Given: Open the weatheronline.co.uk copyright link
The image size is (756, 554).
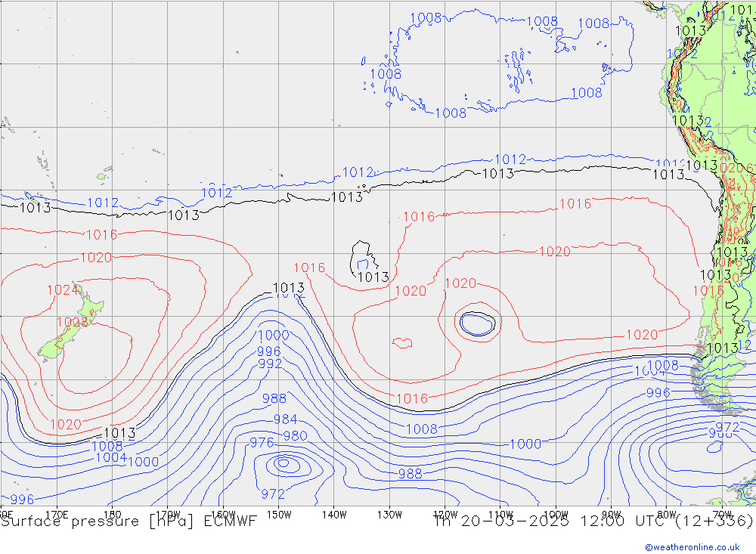Looking at the screenshot, I should [692, 546].
